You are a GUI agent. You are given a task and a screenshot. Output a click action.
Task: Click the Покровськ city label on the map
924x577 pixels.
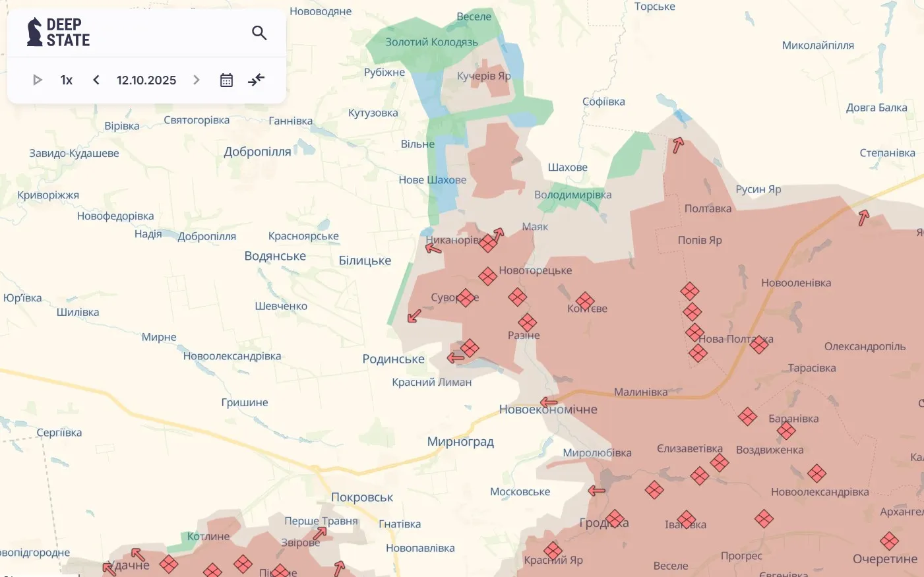360,497
